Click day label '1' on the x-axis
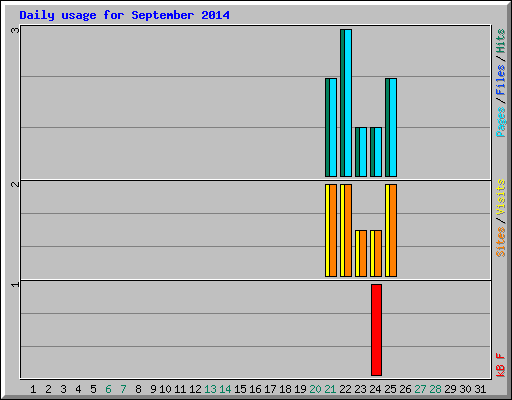This screenshot has width=512, height=400. pyautogui.click(x=33, y=389)
